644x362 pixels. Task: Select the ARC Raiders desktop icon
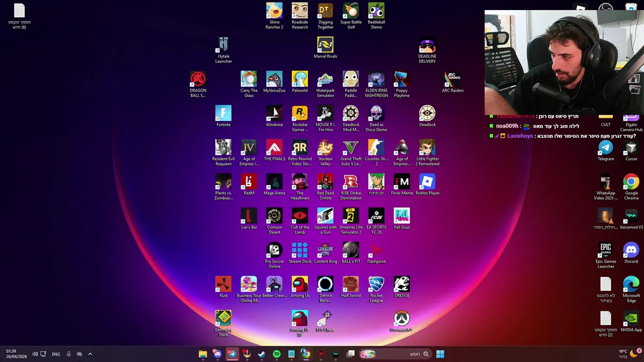coord(453,82)
